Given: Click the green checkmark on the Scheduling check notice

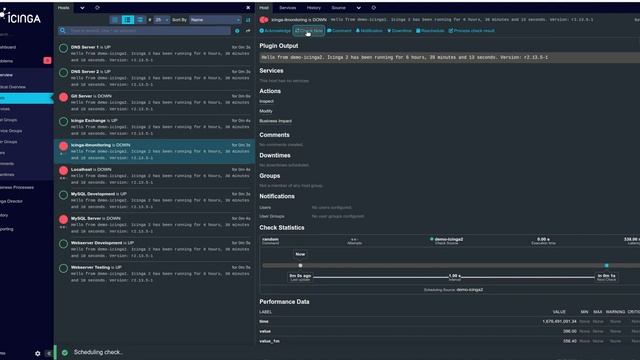Looking at the screenshot, I should click(x=64, y=352).
